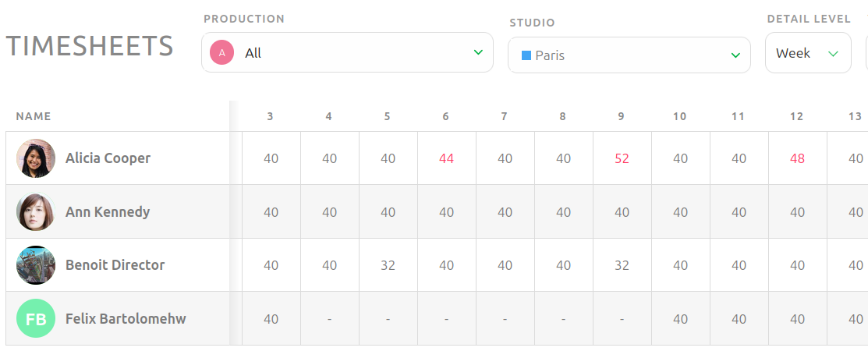The image size is (868, 351).
Task: Open the Studio dropdown showing Paris
Action: point(629,55)
